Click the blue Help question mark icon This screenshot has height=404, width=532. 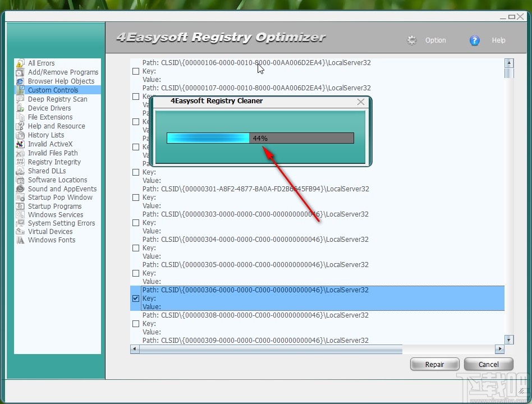pyautogui.click(x=474, y=40)
